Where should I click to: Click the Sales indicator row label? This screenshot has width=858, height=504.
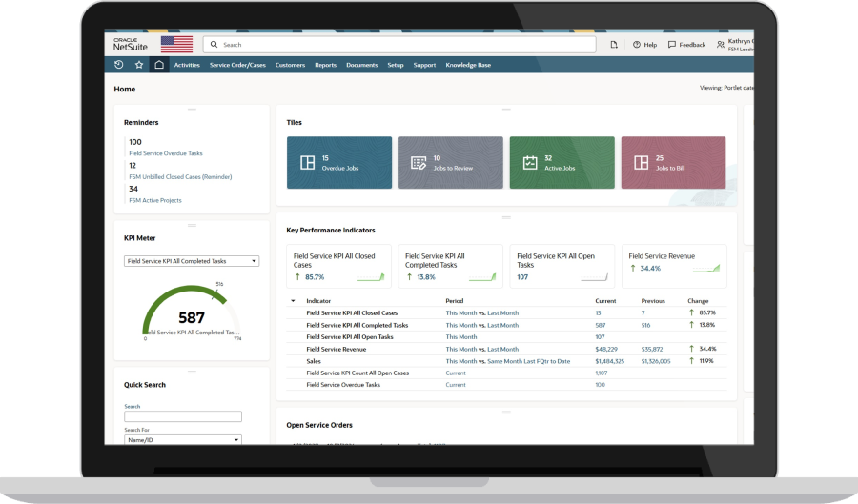coord(314,361)
